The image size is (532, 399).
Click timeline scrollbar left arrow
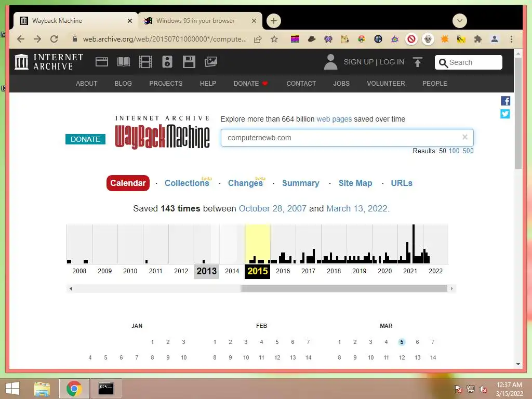[71, 289]
